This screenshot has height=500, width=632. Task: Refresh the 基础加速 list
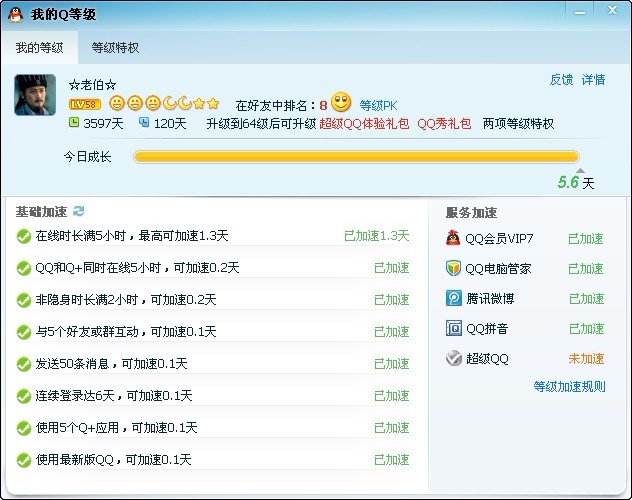[x=79, y=211]
